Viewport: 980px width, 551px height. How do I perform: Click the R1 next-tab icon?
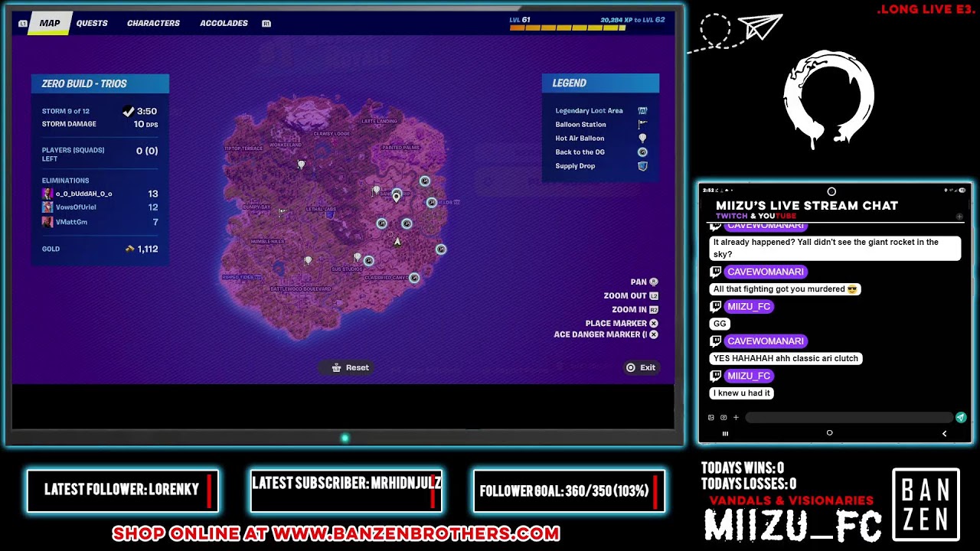[x=266, y=24]
